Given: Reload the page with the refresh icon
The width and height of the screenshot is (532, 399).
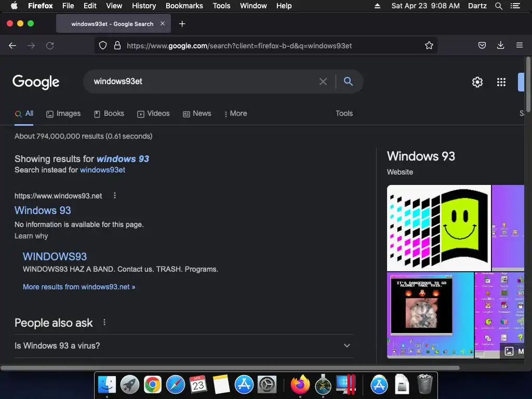Looking at the screenshot, I should click(50, 46).
